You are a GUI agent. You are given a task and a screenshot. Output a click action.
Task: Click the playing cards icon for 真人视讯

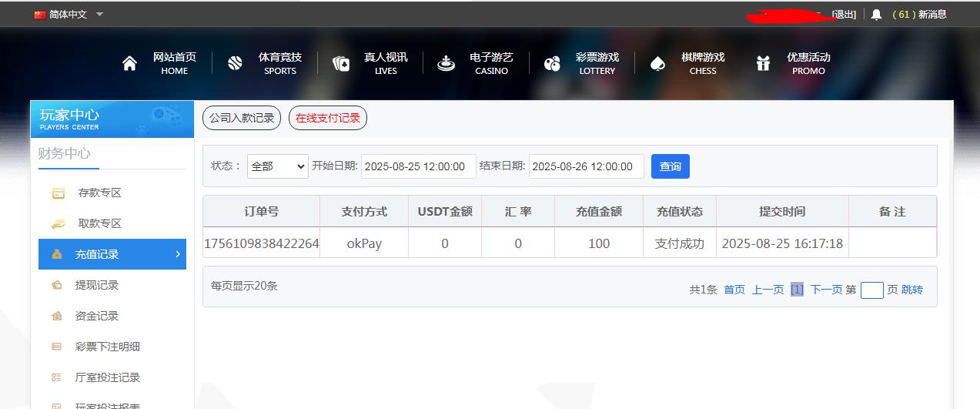tap(340, 64)
